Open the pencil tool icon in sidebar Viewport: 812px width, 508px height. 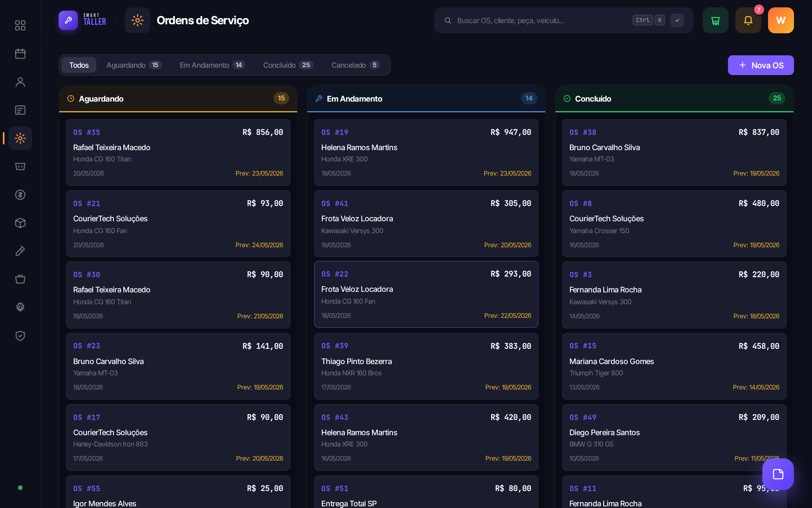20,251
